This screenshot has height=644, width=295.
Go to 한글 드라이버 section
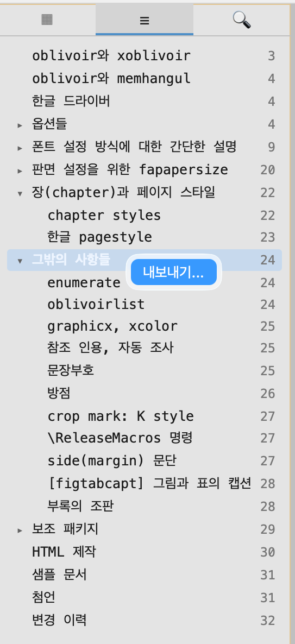(71, 101)
